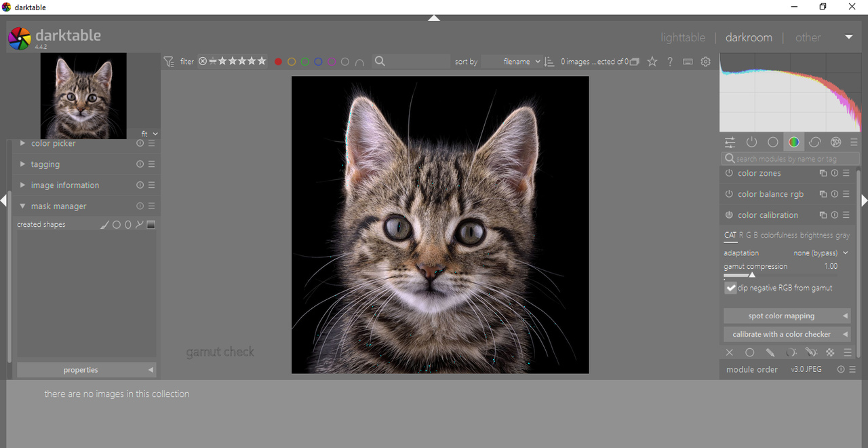Click the group images icon

point(635,62)
